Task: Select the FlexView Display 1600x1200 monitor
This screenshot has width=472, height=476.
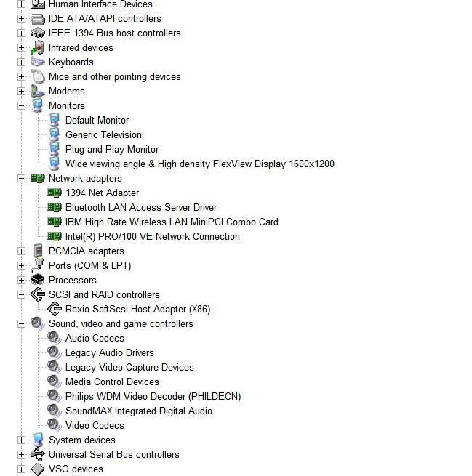Action: [x=199, y=164]
